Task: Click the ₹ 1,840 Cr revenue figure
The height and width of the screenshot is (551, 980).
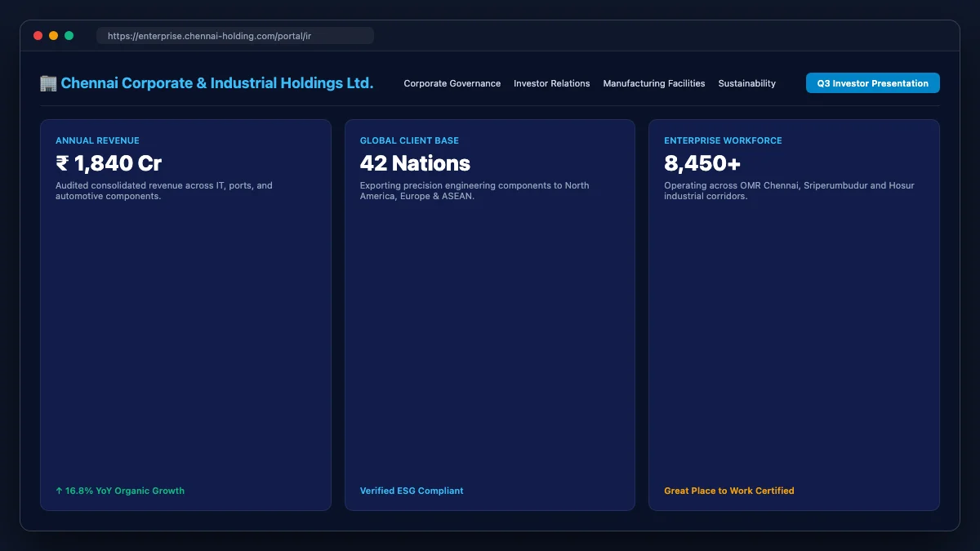Action: click(x=109, y=163)
